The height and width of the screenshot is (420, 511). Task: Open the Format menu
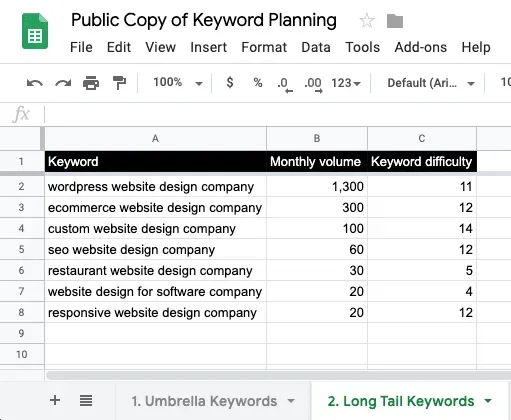click(264, 47)
